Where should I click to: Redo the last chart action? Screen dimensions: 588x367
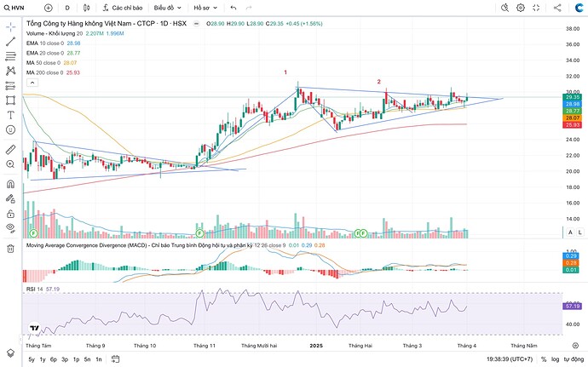coord(248,8)
